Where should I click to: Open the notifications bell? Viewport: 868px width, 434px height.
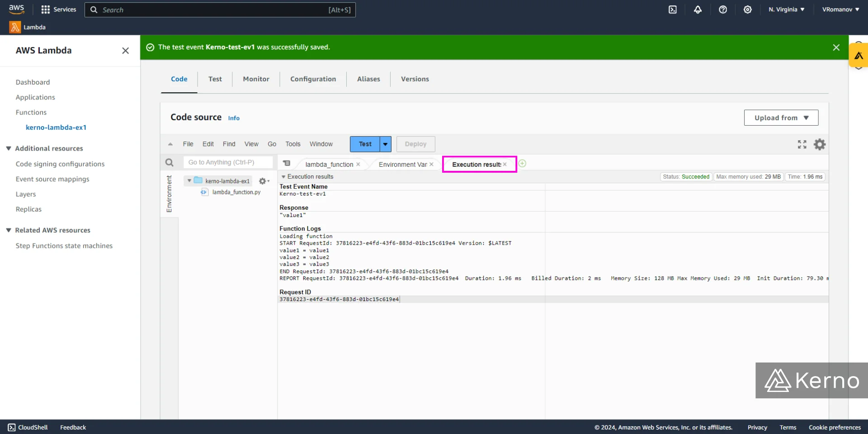coord(698,9)
